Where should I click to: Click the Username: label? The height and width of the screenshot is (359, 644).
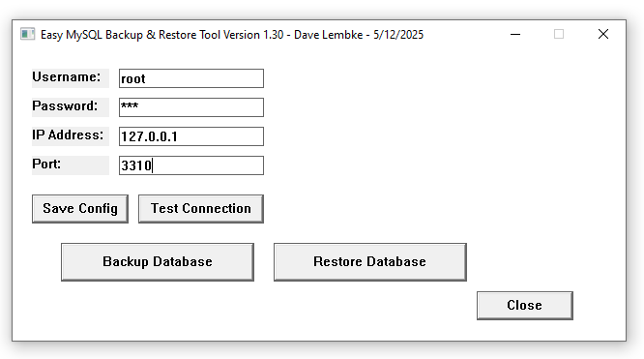pos(67,76)
